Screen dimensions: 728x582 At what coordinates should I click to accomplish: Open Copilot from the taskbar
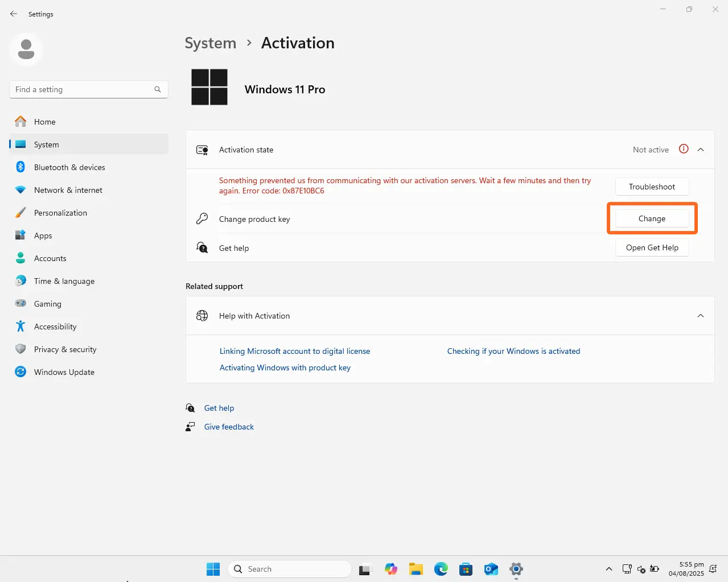click(x=391, y=569)
